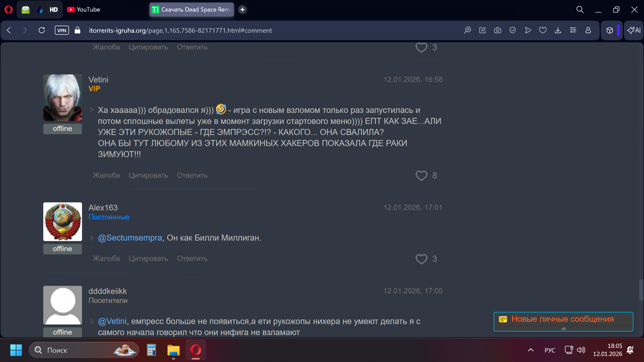
Task: Reload the current page
Action: click(42, 31)
